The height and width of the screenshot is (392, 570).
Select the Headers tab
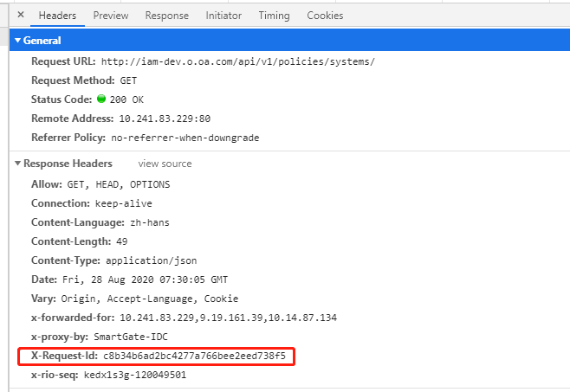[x=58, y=16]
